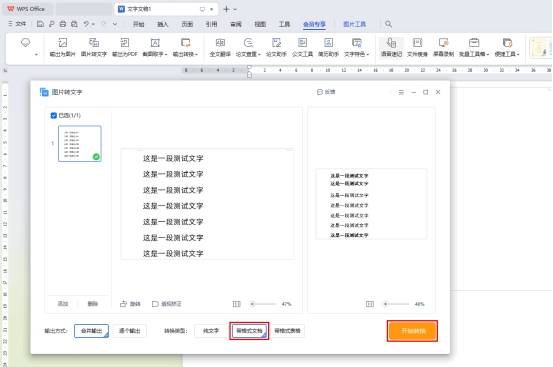
Task: Switch to the 视图 ribbon tab
Action: 260,24
